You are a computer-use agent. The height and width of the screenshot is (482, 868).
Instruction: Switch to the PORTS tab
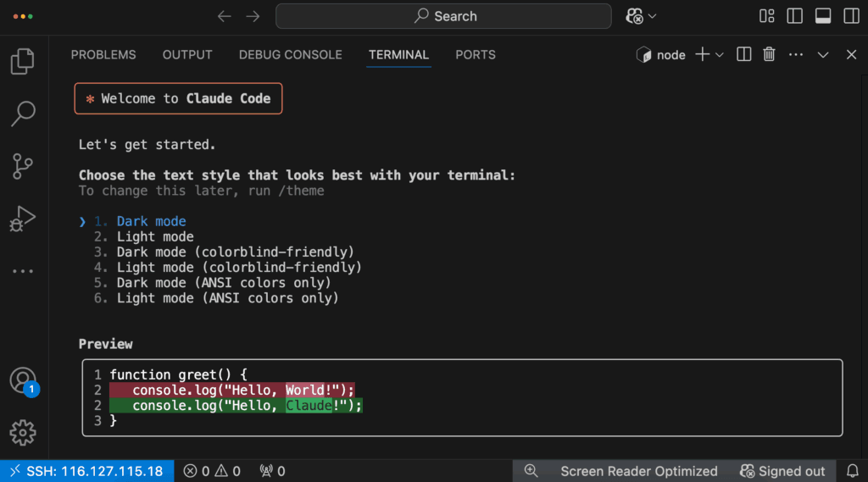pos(476,55)
